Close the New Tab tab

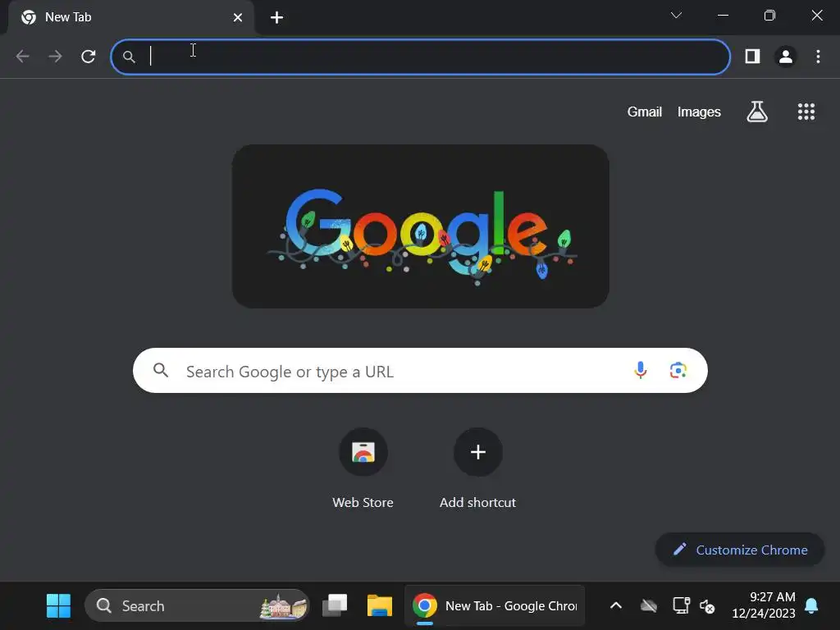[238, 18]
